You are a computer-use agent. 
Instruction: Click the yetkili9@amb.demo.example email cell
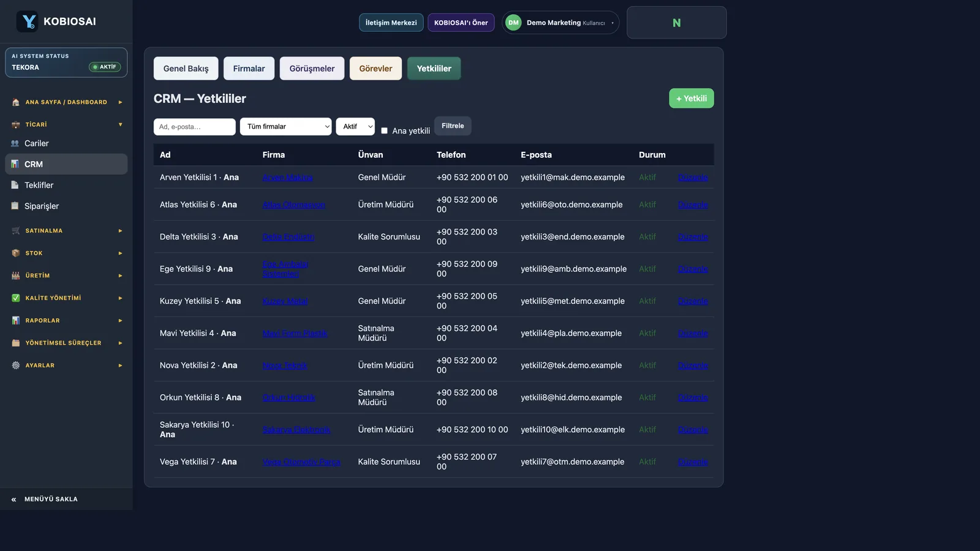coord(574,269)
